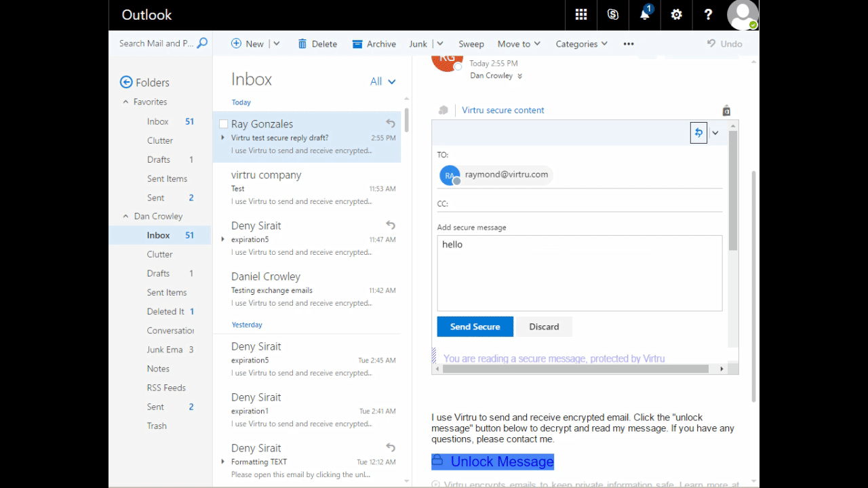Image resolution: width=868 pixels, height=488 pixels.
Task: Click reply arrow on Formatting TEXT email
Action: (x=391, y=447)
